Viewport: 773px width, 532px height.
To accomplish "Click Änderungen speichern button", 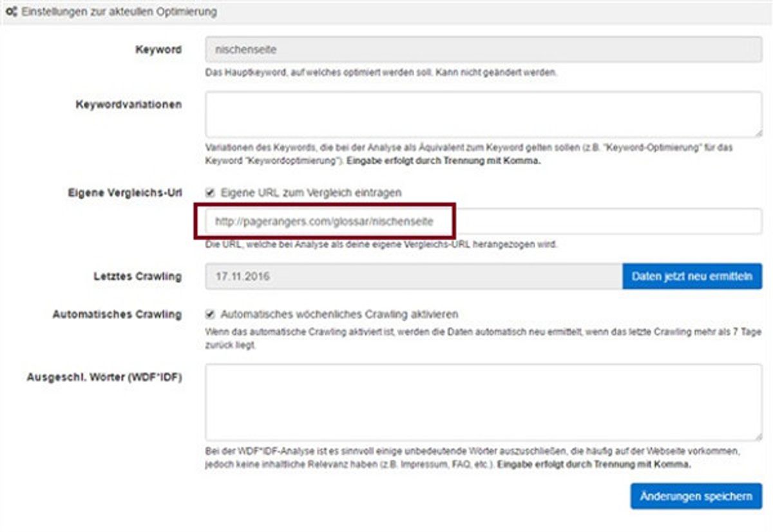I will coord(696,497).
